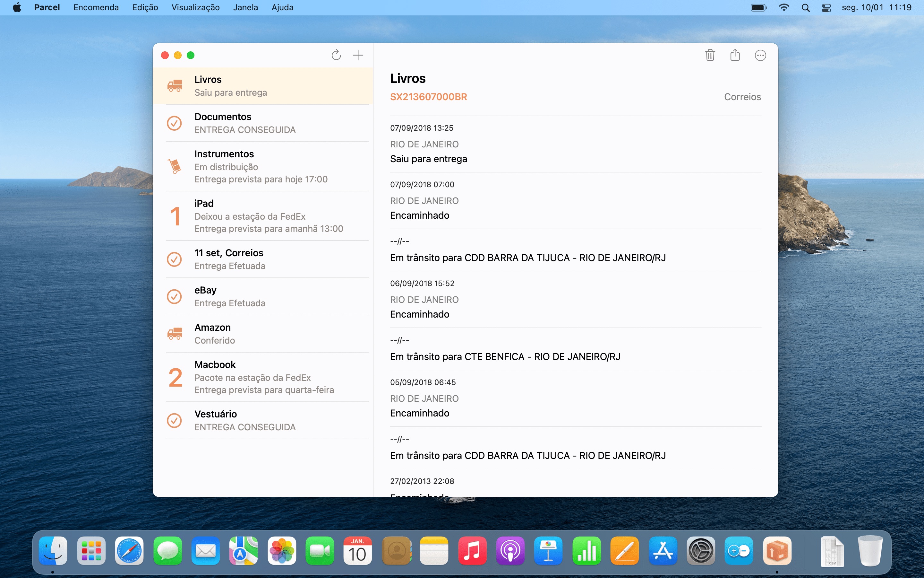Image resolution: width=924 pixels, height=578 pixels.
Task: Open Music from the dock
Action: 472,551
